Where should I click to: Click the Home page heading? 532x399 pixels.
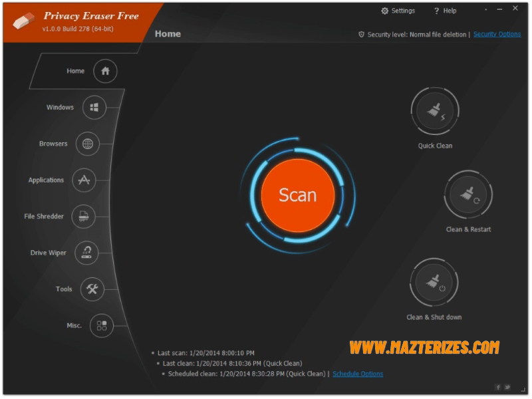(x=168, y=34)
